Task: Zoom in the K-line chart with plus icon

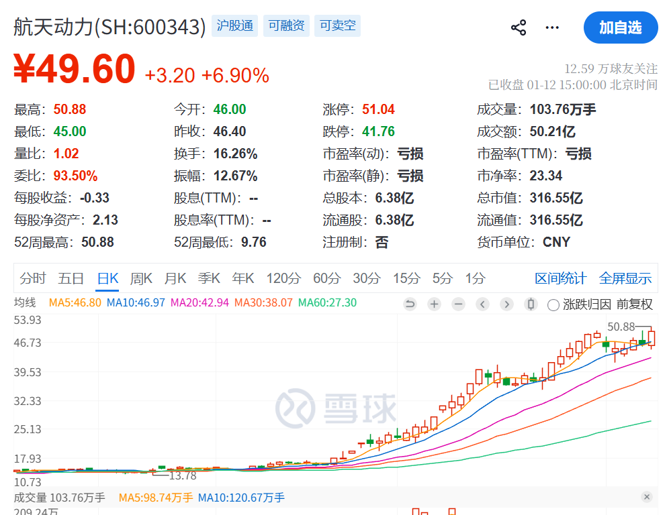Action: pyautogui.click(x=435, y=304)
